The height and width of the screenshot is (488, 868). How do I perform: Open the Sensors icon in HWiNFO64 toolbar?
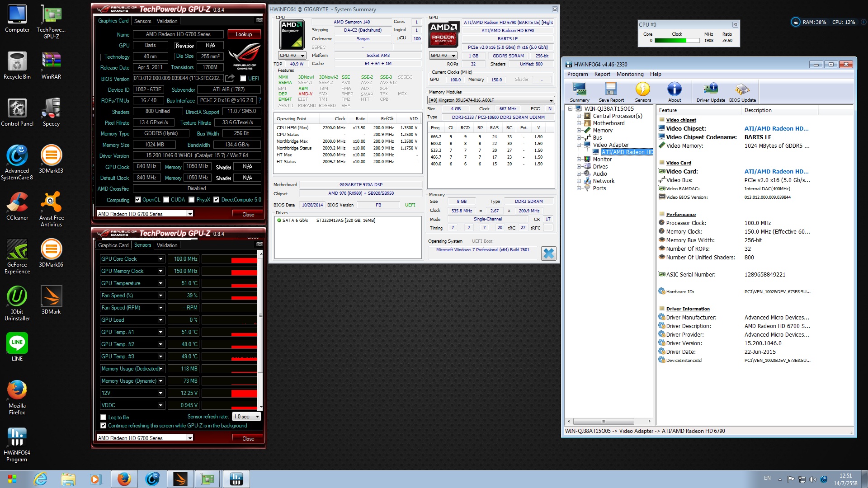pyautogui.click(x=642, y=92)
